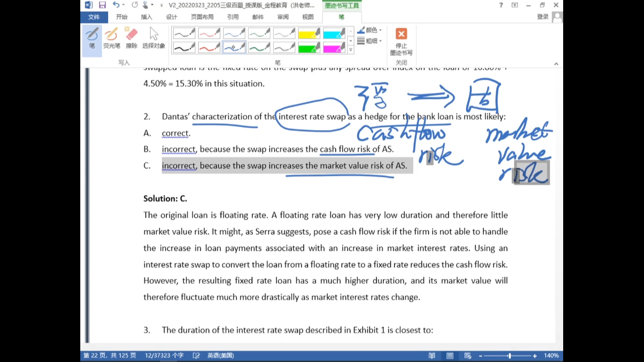
Task: Choose the 擦除 eraser tool
Action: 132,38
